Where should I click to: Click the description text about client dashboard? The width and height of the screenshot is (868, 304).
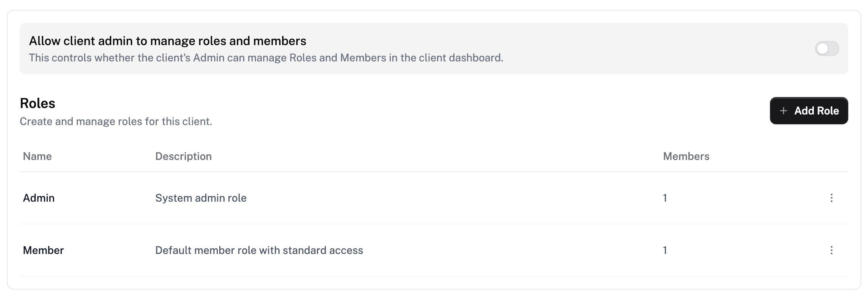point(266,58)
